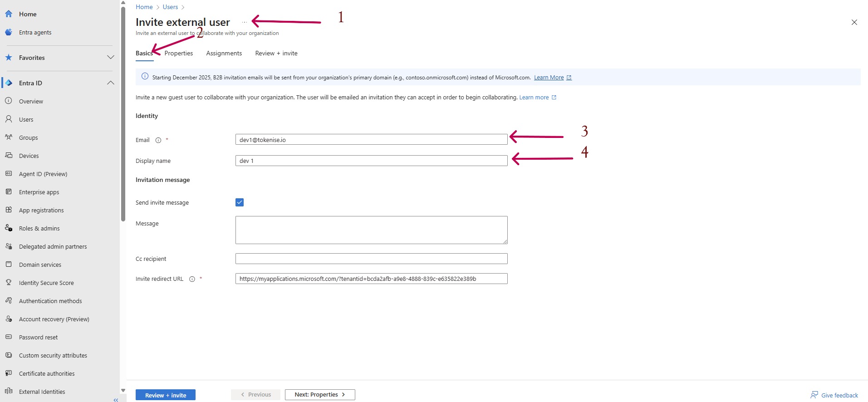Click the Cc recipient input field

click(x=372, y=259)
